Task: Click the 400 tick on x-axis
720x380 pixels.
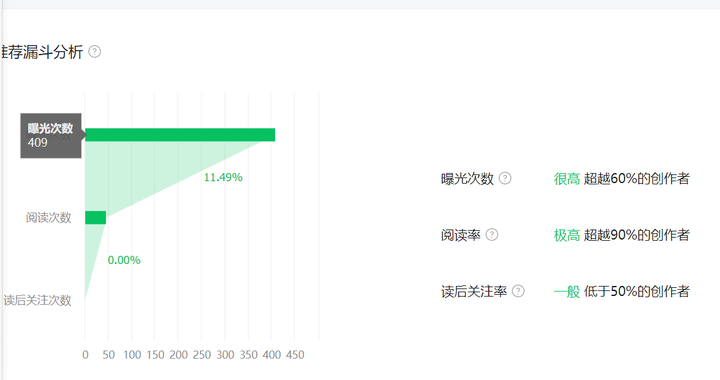Action: pos(272,355)
